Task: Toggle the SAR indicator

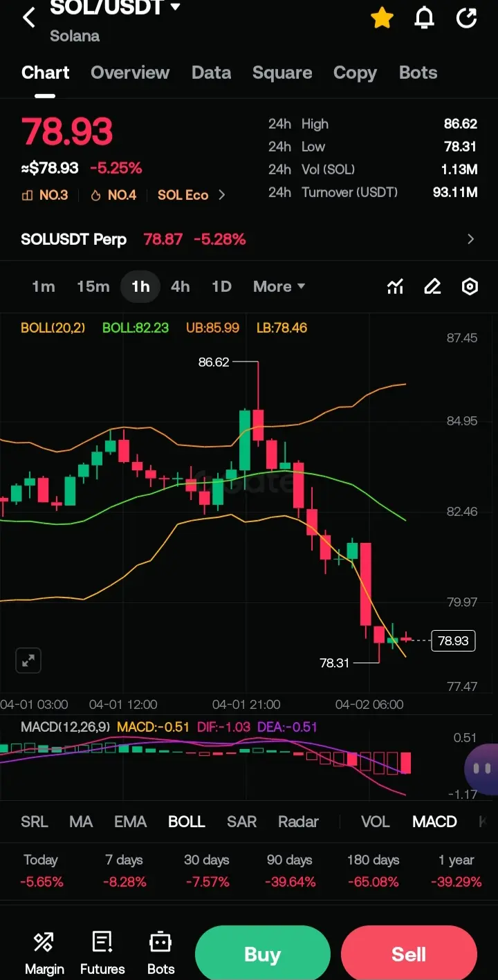Action: (x=241, y=822)
